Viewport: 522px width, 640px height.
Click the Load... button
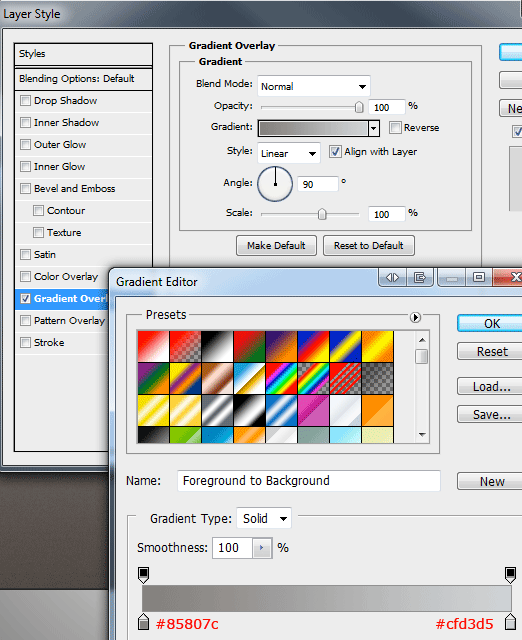[x=492, y=387]
